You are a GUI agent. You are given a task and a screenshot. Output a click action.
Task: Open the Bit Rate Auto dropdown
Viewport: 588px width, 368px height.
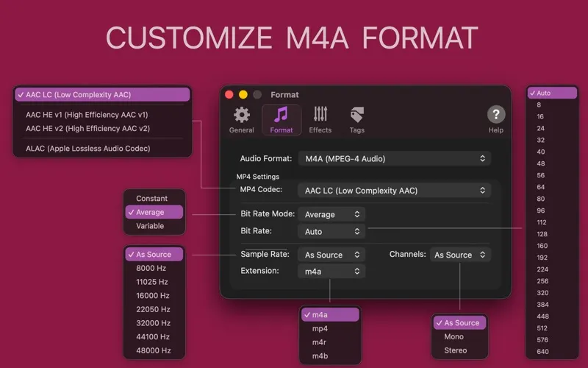(x=331, y=232)
